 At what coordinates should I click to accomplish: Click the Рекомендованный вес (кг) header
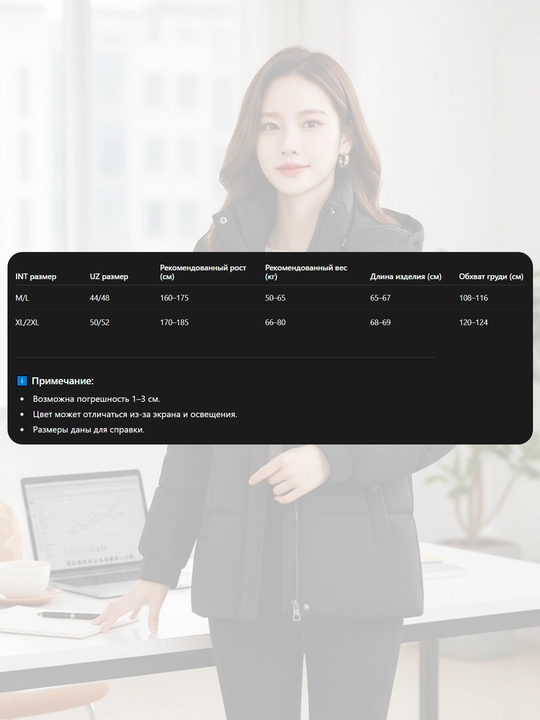[306, 272]
